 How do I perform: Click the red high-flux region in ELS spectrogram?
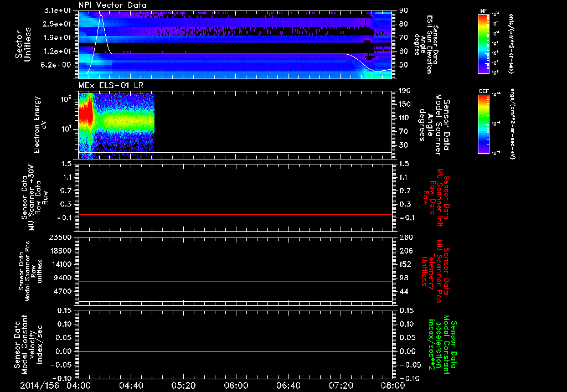coord(86,114)
